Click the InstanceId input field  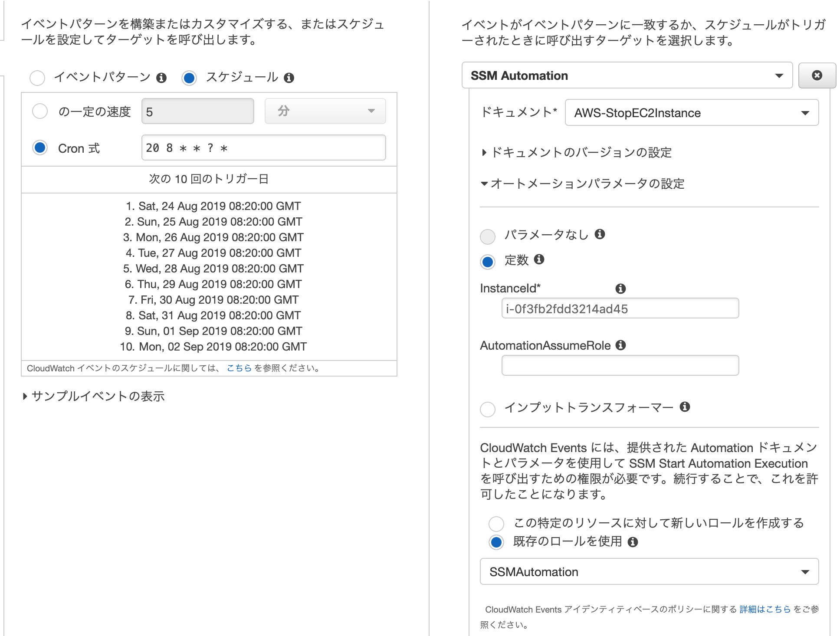[x=620, y=308]
